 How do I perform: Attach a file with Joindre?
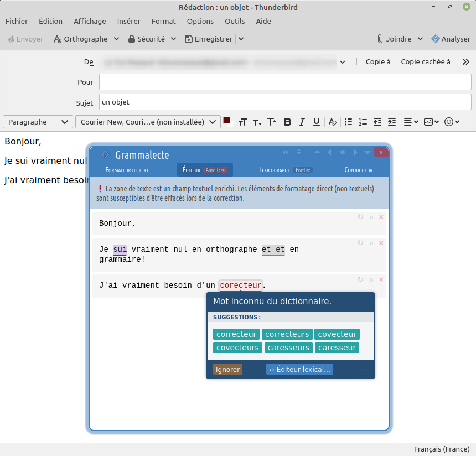coord(394,39)
